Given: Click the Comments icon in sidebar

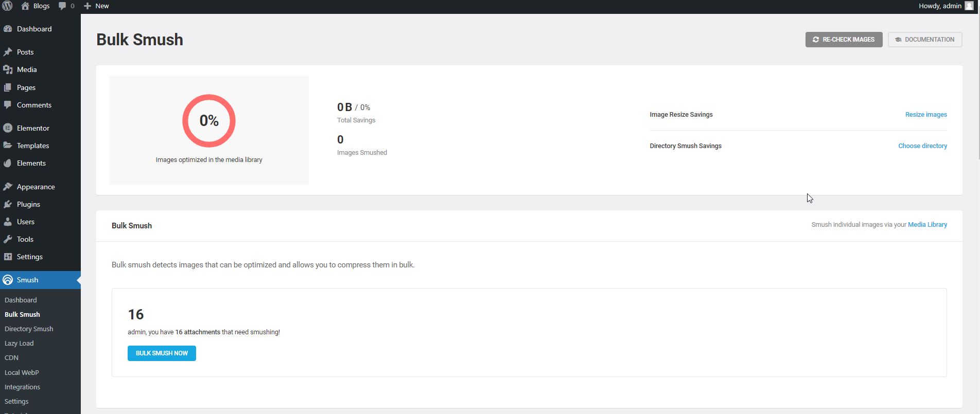Looking at the screenshot, I should click(8, 105).
